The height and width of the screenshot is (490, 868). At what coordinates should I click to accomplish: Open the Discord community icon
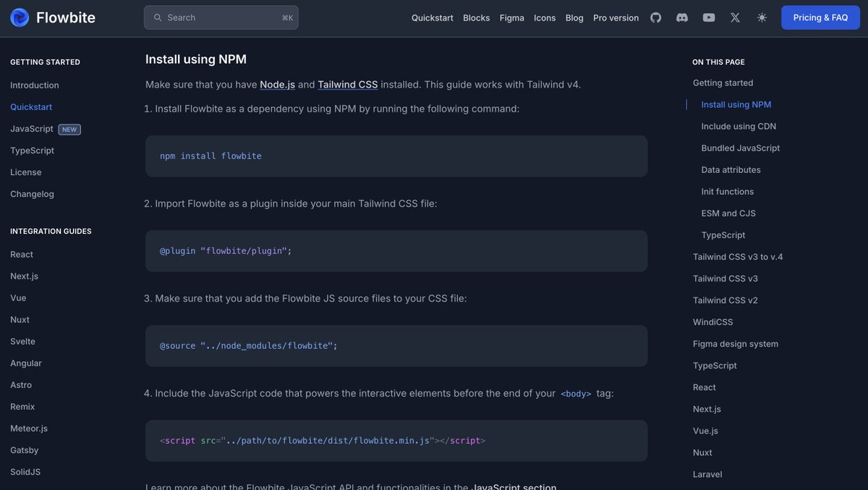click(682, 17)
